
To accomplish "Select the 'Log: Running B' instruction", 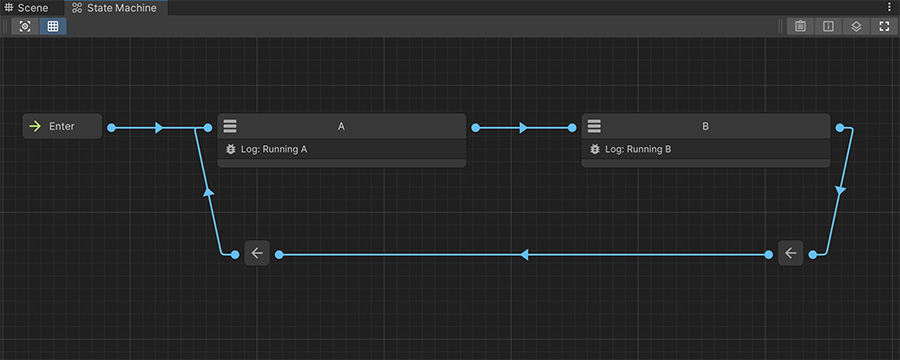I will click(706, 149).
